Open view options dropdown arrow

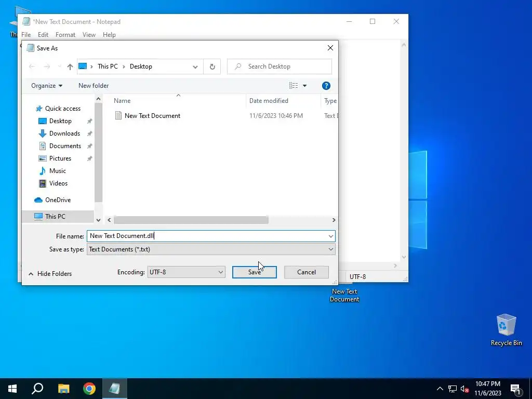point(304,86)
